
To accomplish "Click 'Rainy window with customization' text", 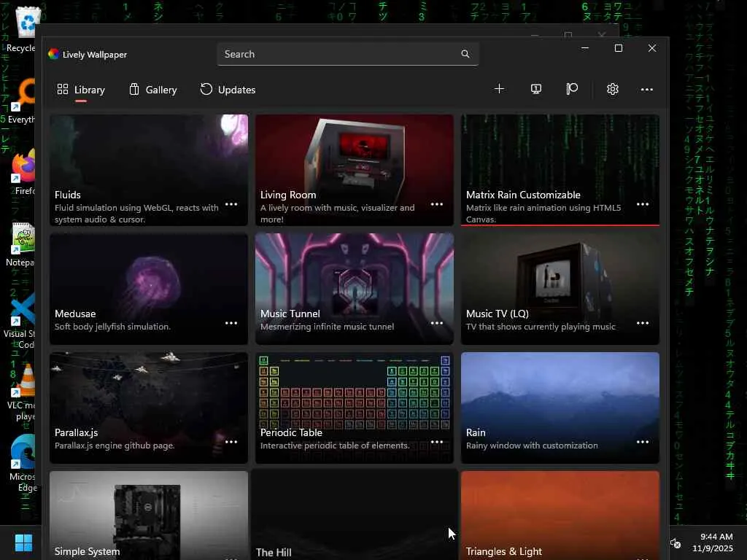I will (532, 446).
